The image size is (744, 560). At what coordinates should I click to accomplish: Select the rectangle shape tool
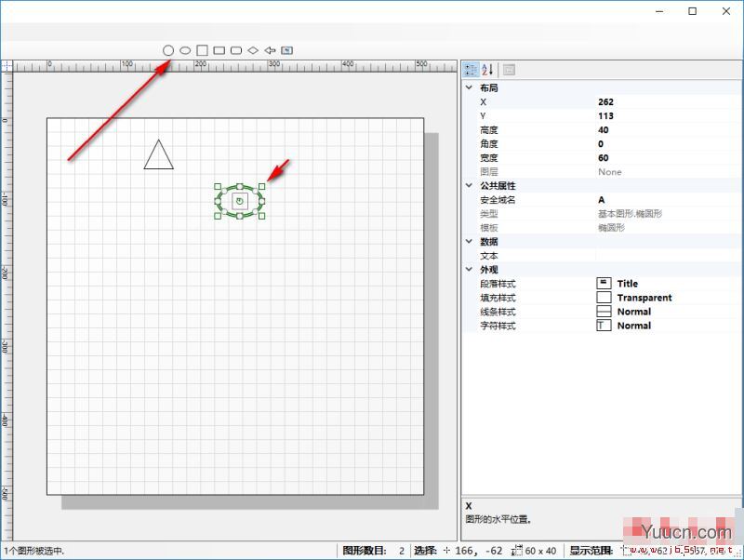click(x=219, y=50)
